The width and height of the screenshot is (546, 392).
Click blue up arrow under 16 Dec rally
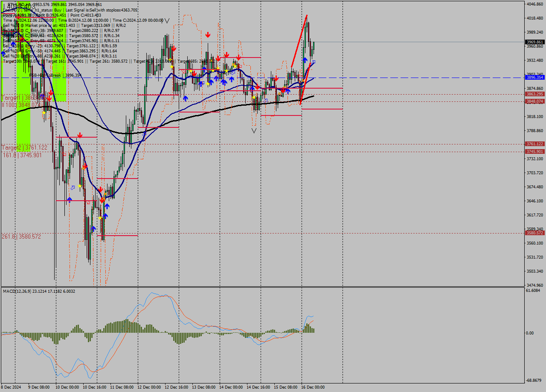(x=305, y=60)
